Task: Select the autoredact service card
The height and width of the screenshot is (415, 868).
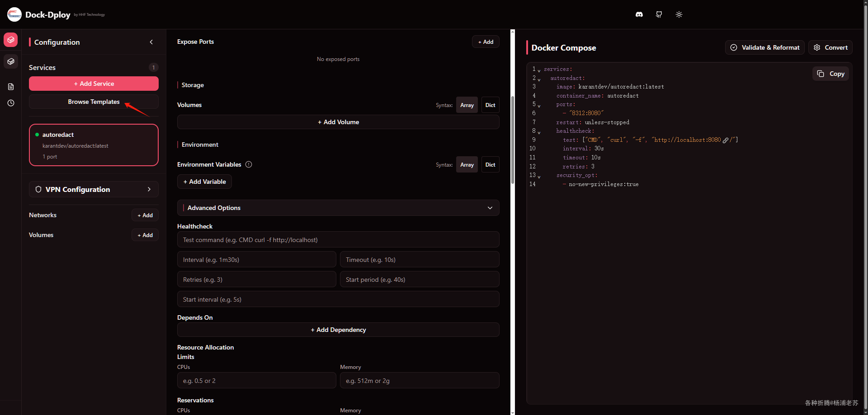Action: click(x=94, y=145)
